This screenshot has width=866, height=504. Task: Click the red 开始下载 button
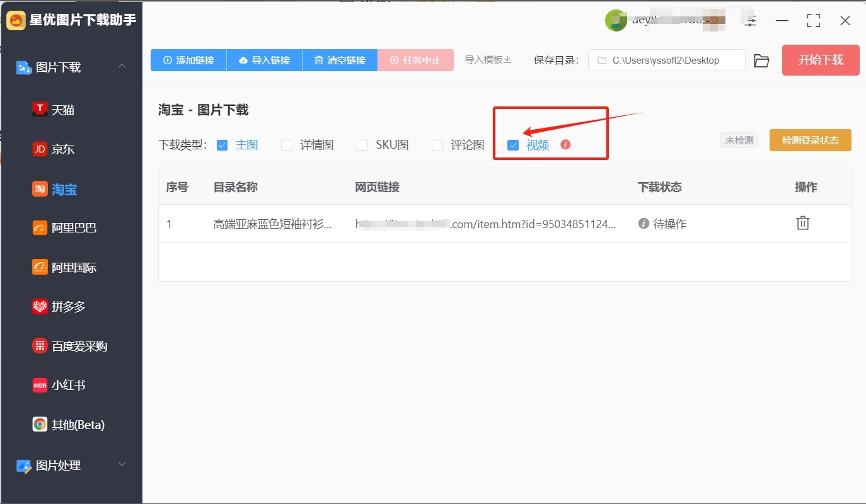(x=821, y=60)
